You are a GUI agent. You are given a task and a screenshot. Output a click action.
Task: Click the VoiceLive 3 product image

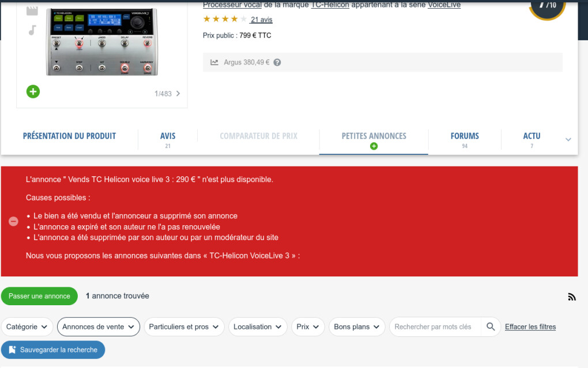click(x=101, y=43)
